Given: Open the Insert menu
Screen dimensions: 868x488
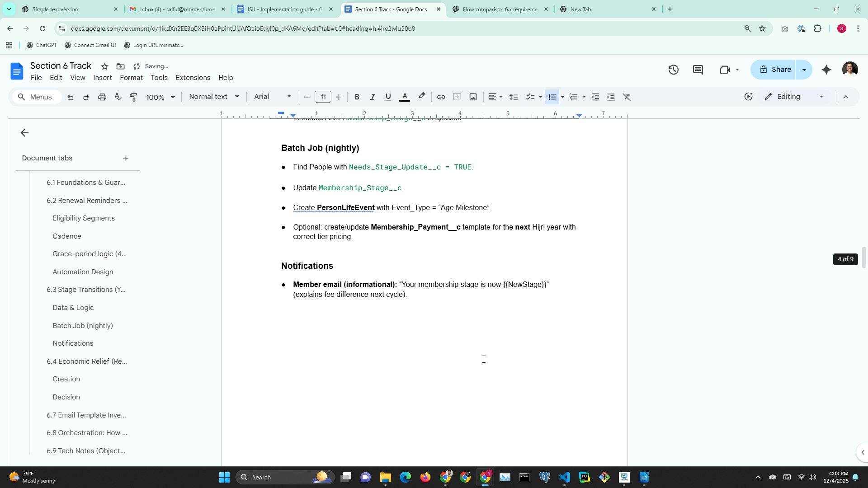Looking at the screenshot, I should pos(102,78).
